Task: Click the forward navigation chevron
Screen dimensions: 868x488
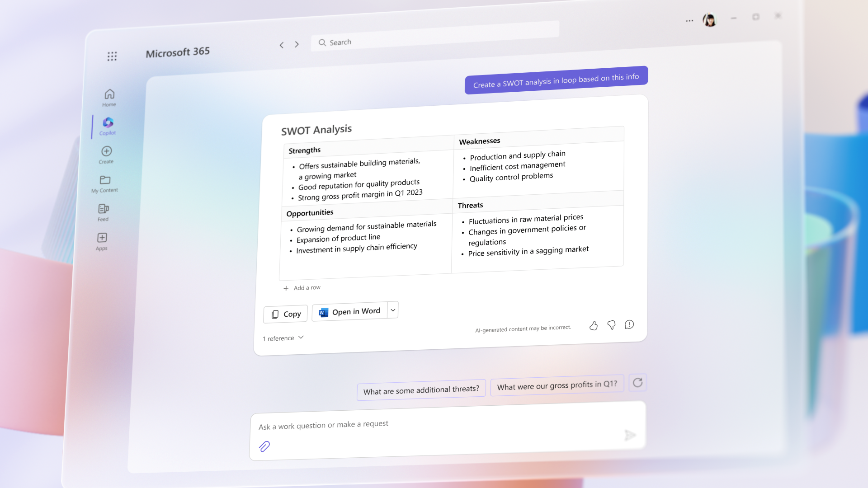Action: [x=297, y=44]
